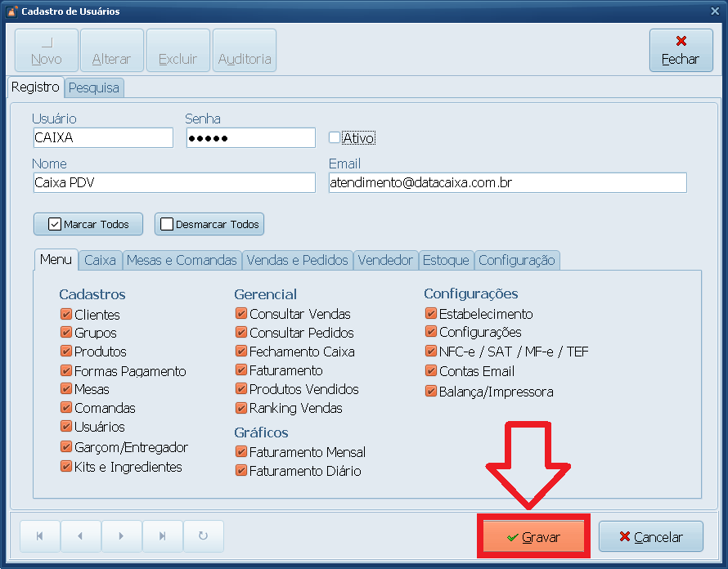Viewport: 728px width, 569px height.
Task: Switch to the Pesquisa tab
Action: (x=94, y=87)
